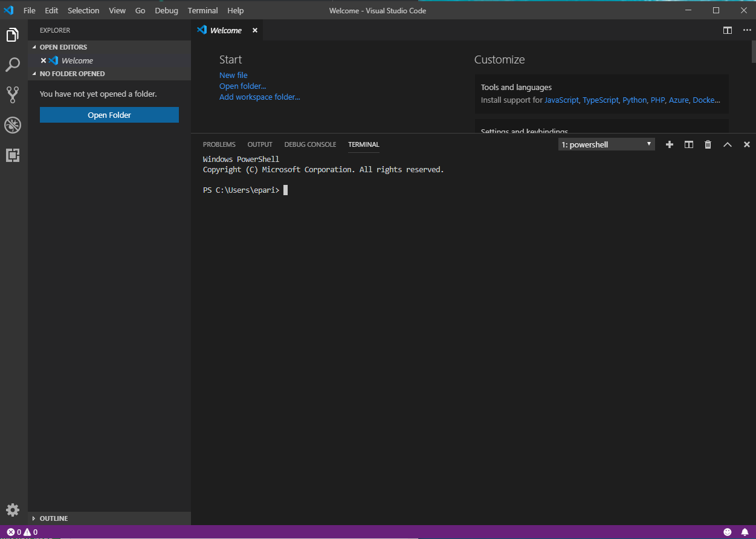The width and height of the screenshot is (756, 539).
Task: Click the warnings count in the status bar
Action: pos(31,532)
